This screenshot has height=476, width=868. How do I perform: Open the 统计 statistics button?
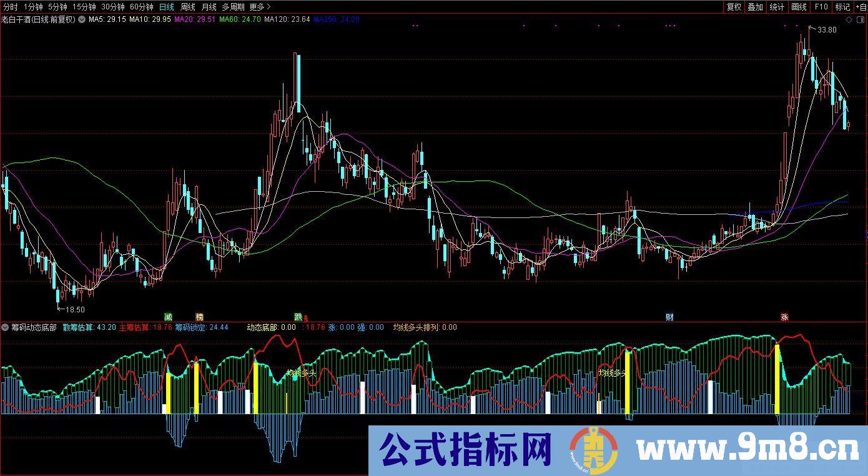pyautogui.click(x=777, y=7)
